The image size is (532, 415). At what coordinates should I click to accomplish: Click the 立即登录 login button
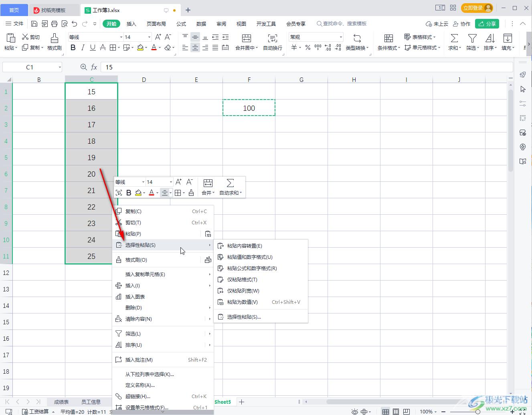click(x=477, y=8)
